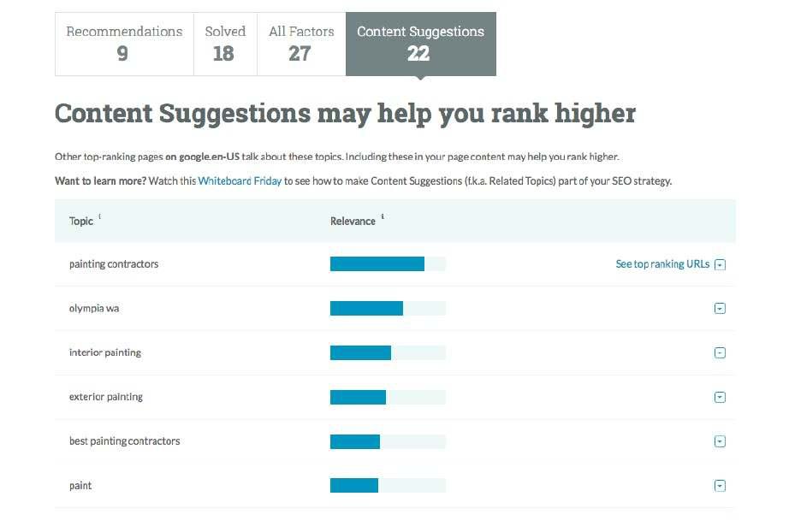This screenshot has width=789, height=532.
Task: Click the Topic column header
Action: click(x=81, y=221)
